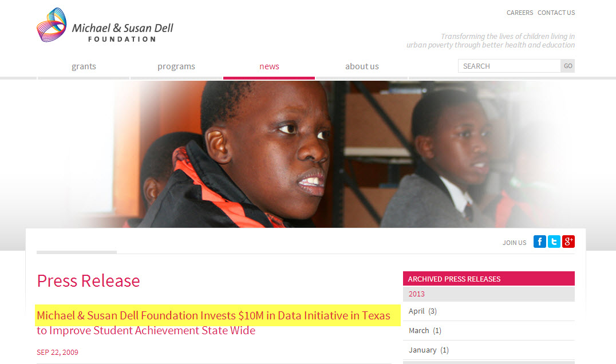Open the CAREERS link

click(x=520, y=13)
